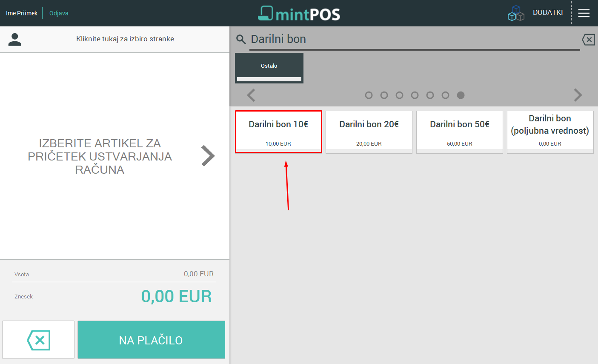
Task: Click the Darilni bon search field
Action: (415, 40)
